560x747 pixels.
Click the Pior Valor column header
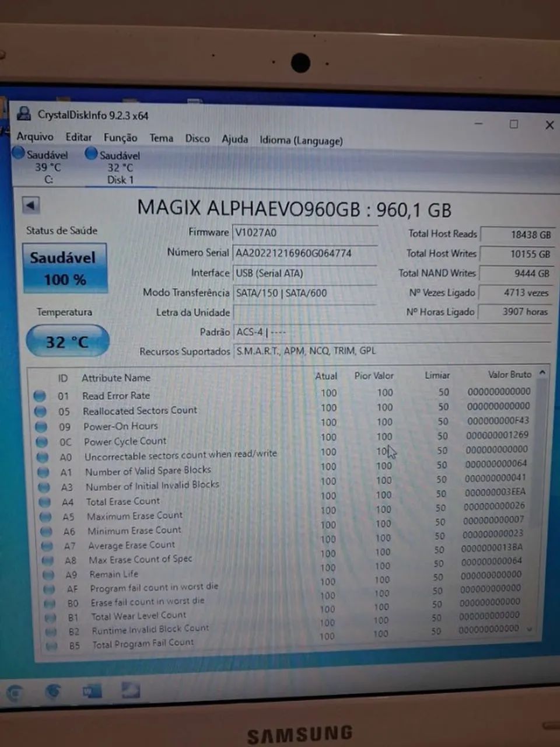[x=374, y=375]
